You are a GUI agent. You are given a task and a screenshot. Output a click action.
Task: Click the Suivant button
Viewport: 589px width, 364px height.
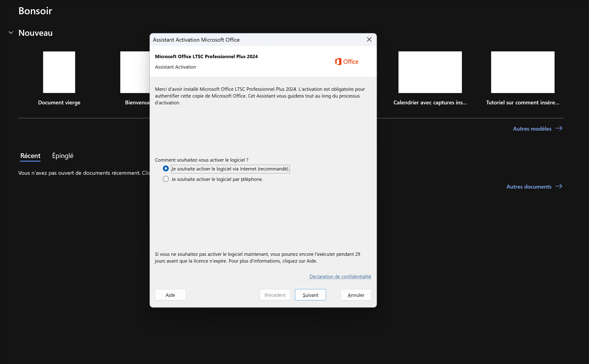point(310,295)
